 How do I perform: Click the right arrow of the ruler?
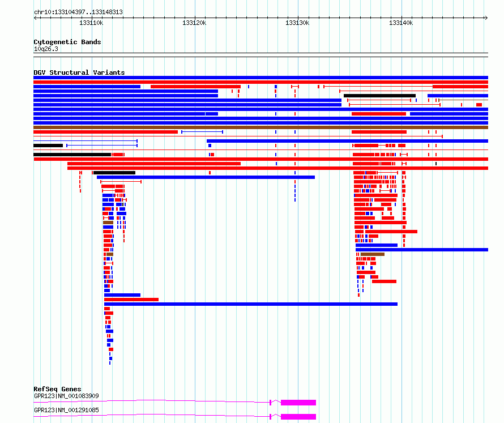486,18
